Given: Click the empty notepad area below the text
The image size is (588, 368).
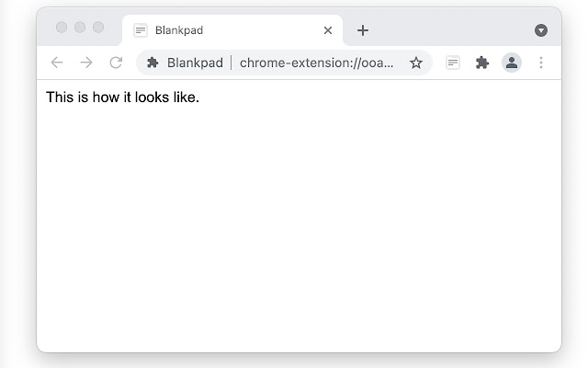Looking at the screenshot, I should point(299,230).
